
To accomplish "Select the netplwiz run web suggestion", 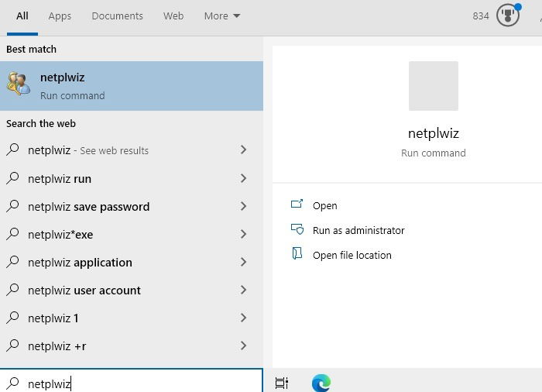I will tap(132, 178).
